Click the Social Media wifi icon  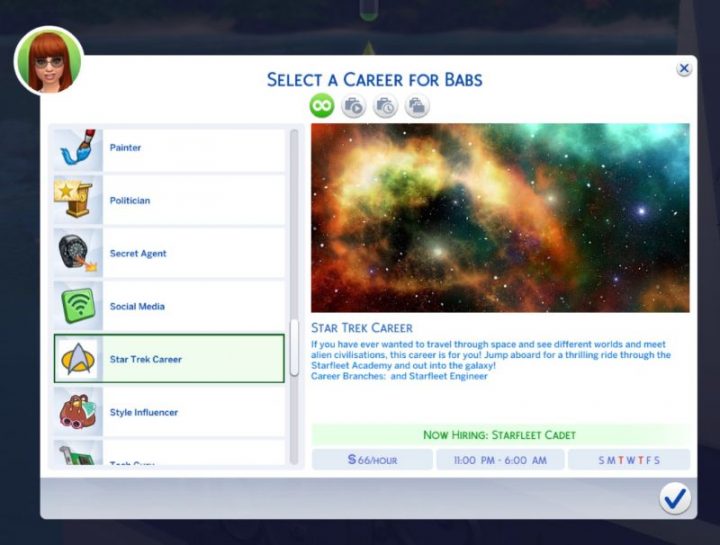click(78, 306)
